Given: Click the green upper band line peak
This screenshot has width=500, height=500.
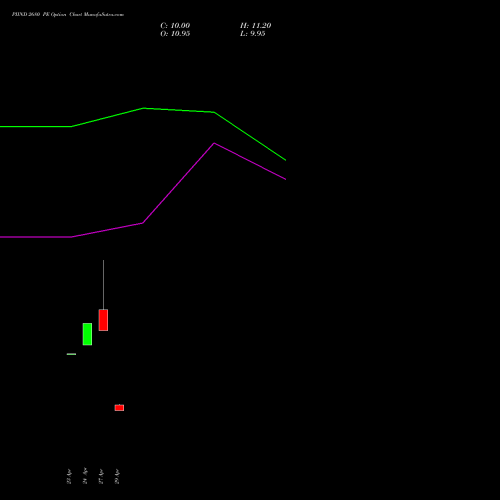Looking at the screenshot, I should coord(144,108).
